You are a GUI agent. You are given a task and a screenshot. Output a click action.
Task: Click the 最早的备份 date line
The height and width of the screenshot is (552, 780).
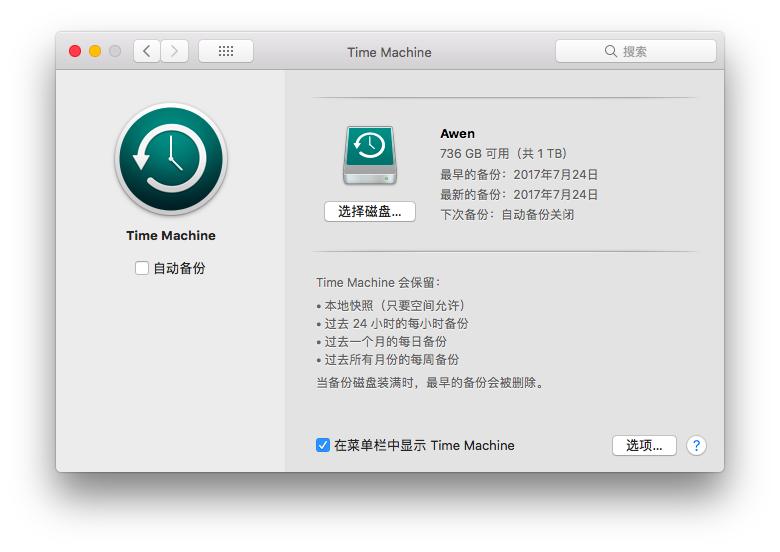tap(519, 175)
